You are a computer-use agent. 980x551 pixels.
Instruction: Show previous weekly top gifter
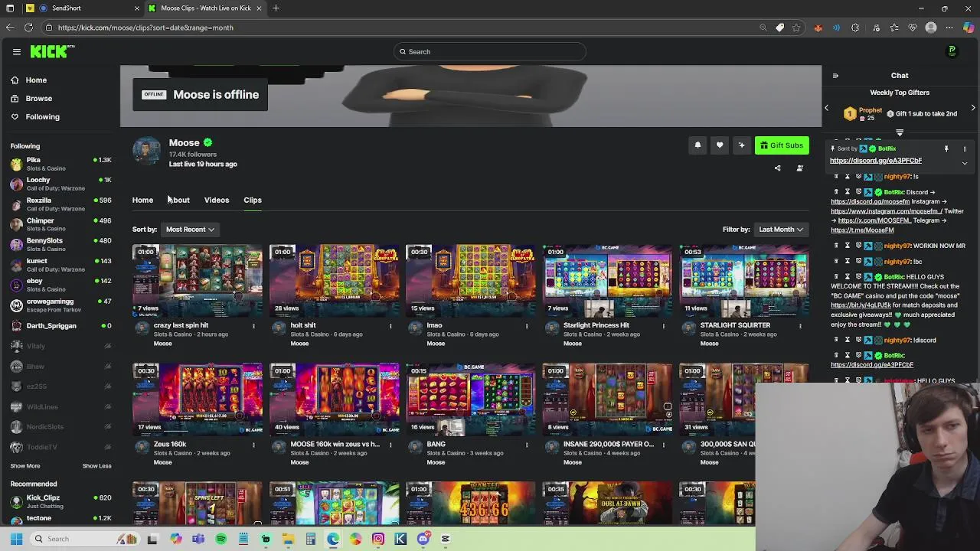(826, 108)
